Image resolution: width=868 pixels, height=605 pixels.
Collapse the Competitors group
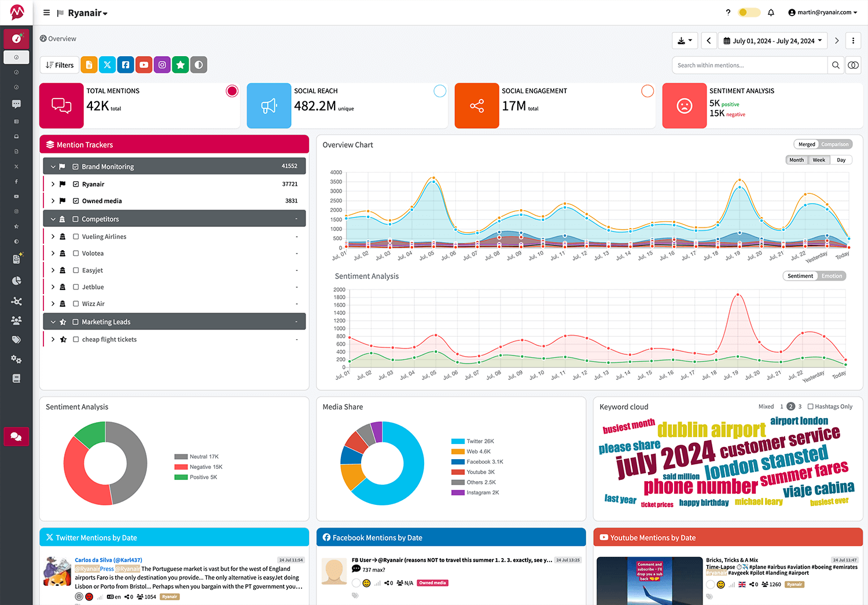click(x=53, y=218)
